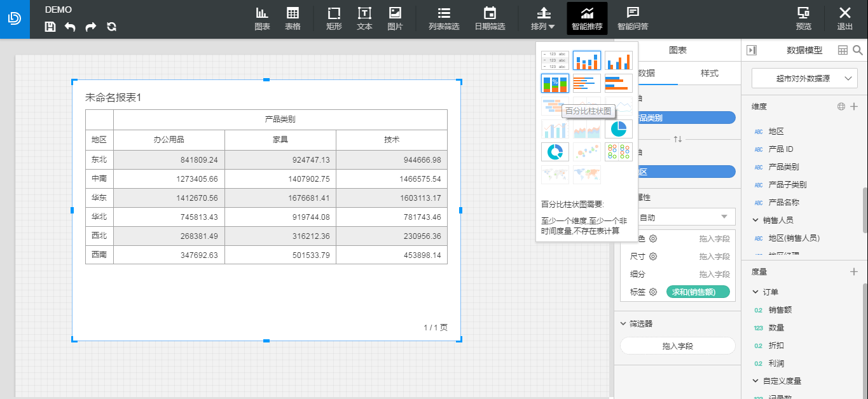Collapse the 筛选器 filter section
This screenshot has height=399, width=868.
(623, 323)
